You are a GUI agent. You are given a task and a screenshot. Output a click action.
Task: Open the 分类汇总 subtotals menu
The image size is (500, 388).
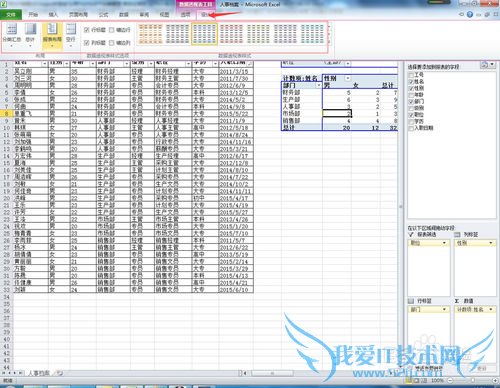12,34
